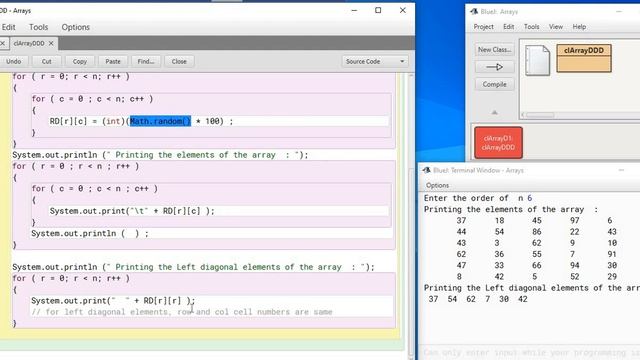The width and height of the screenshot is (640, 360).
Task: Open the Tools menu in the editor
Action: (x=38, y=27)
